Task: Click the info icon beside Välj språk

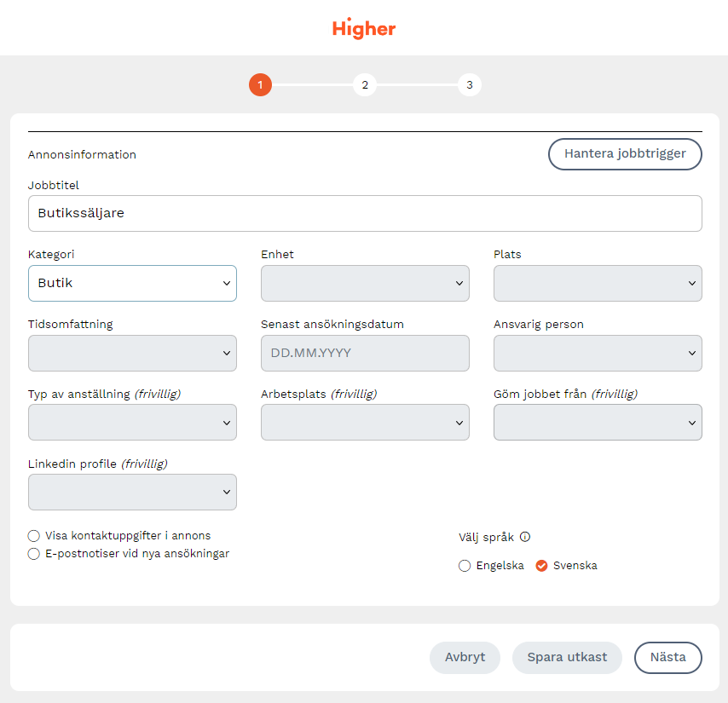Action: pos(525,537)
